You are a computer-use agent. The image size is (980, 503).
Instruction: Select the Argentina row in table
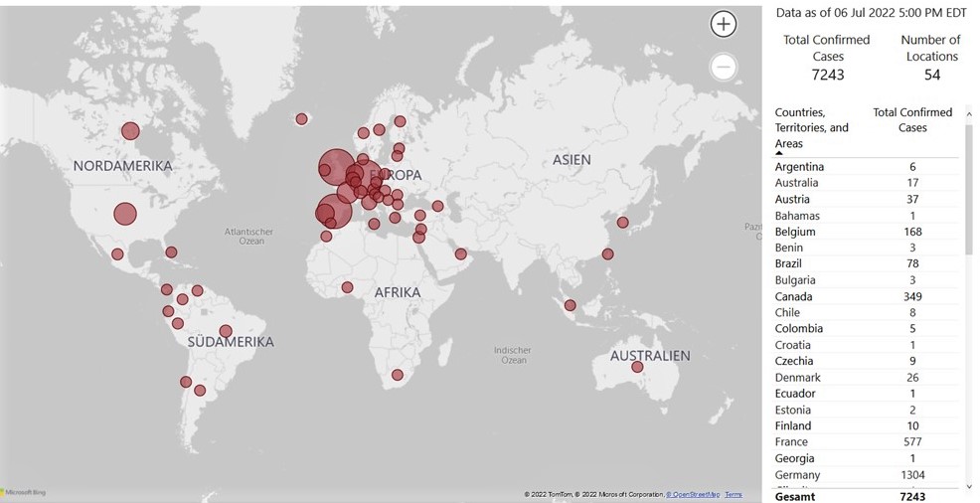click(x=866, y=167)
